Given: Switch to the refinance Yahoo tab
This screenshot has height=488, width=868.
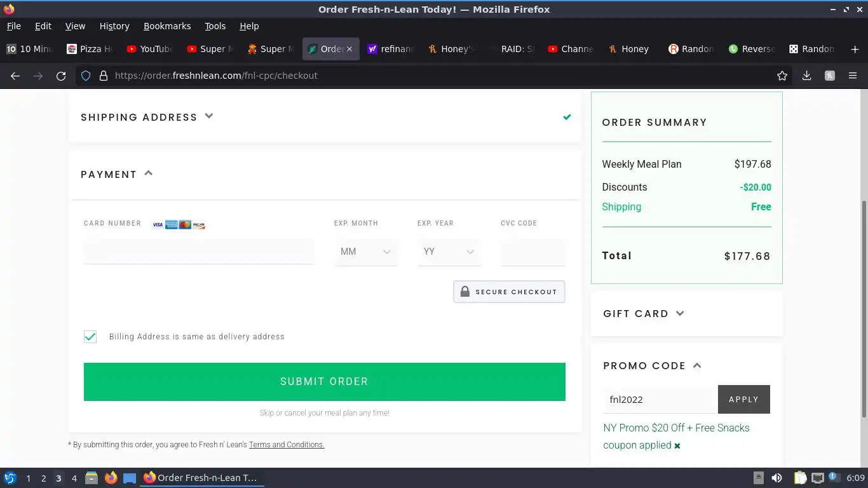Looking at the screenshot, I should (391, 49).
